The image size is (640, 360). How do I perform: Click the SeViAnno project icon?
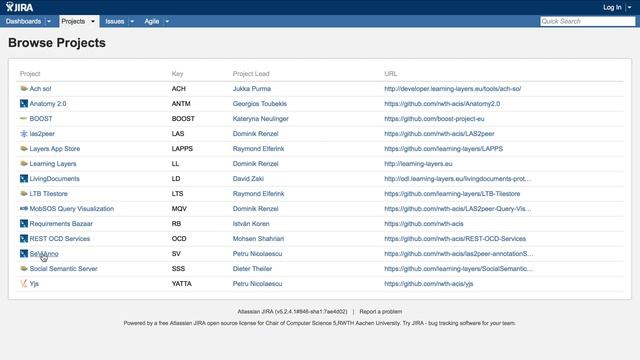(x=24, y=253)
